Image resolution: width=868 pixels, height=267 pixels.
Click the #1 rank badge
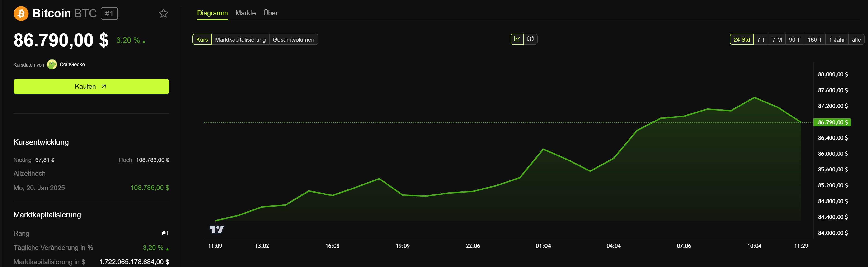click(x=109, y=14)
